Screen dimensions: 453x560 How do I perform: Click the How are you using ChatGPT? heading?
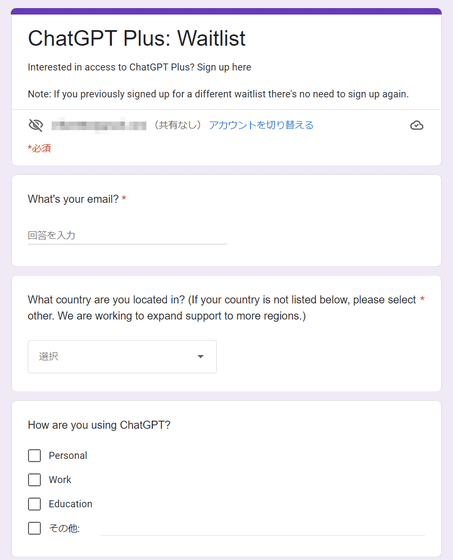point(99,425)
